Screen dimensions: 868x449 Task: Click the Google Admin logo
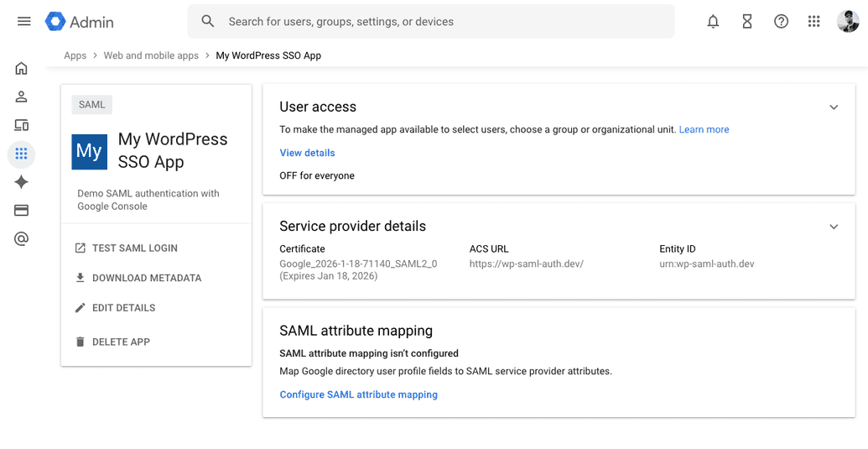(x=79, y=22)
